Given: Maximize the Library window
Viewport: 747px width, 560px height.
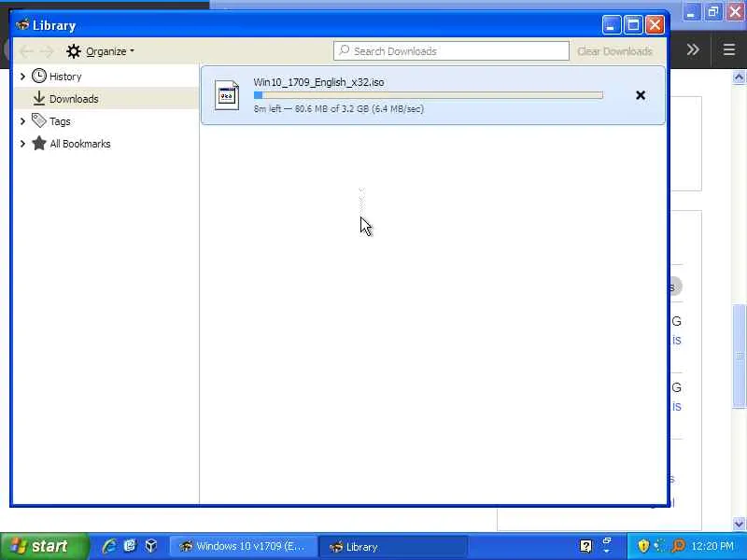Looking at the screenshot, I should pos(633,25).
